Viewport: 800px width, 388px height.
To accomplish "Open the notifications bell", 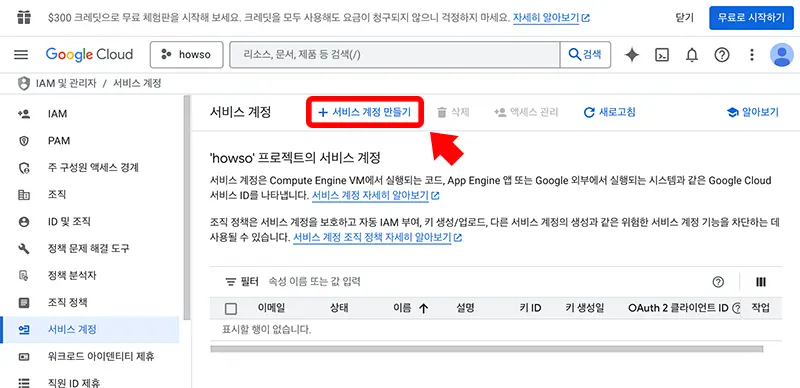I will [692, 55].
